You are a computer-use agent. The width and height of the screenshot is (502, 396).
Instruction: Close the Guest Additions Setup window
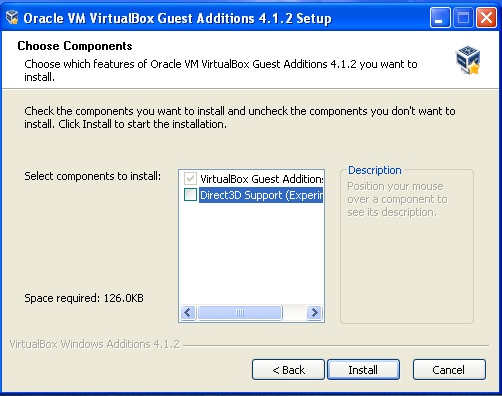(486, 17)
